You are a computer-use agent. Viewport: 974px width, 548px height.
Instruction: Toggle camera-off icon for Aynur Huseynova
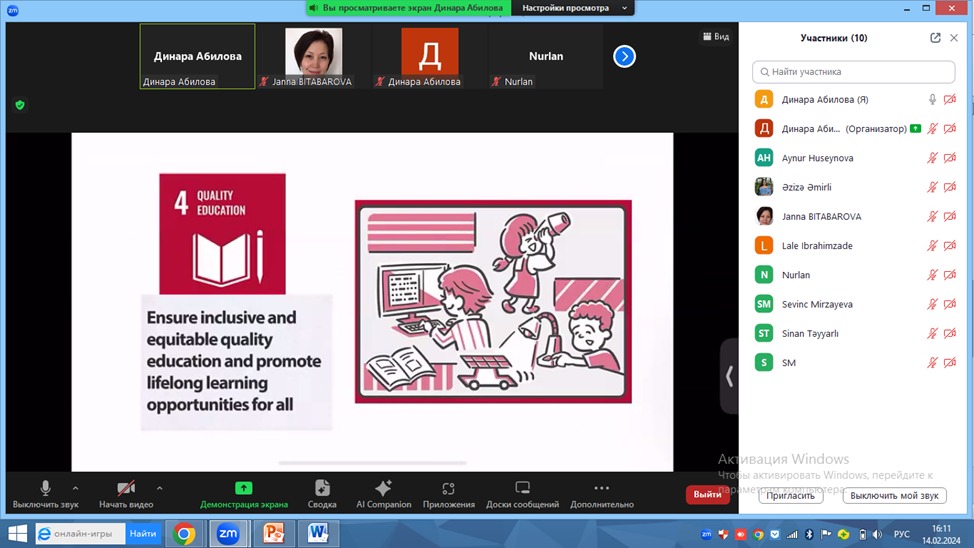(x=950, y=158)
